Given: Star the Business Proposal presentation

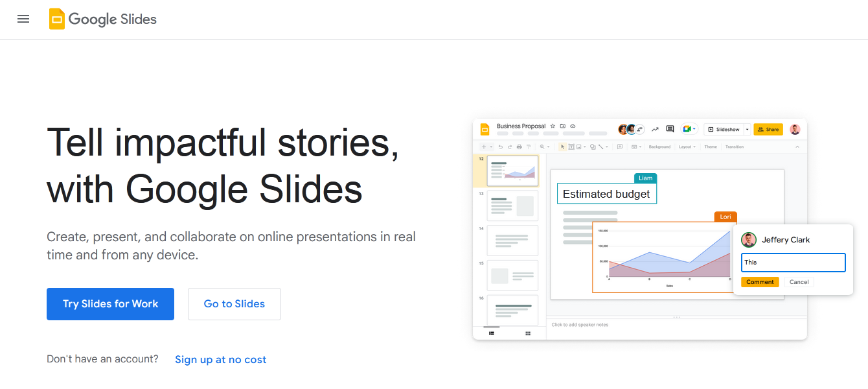Looking at the screenshot, I should tap(553, 126).
